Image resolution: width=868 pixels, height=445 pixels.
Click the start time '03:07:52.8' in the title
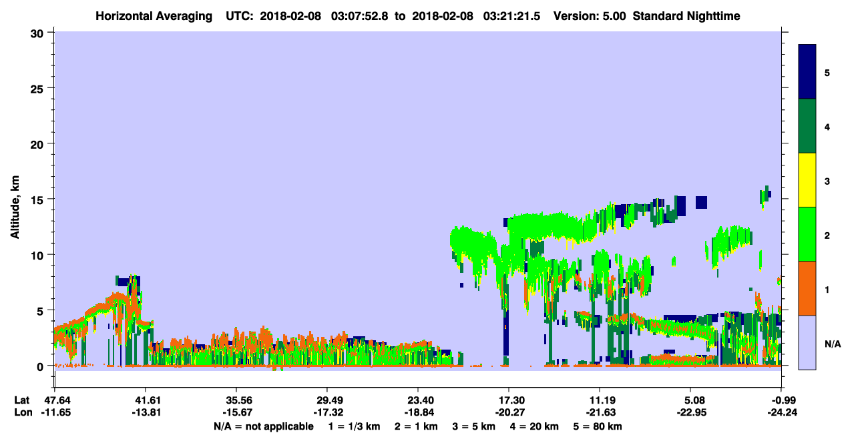[x=359, y=15]
